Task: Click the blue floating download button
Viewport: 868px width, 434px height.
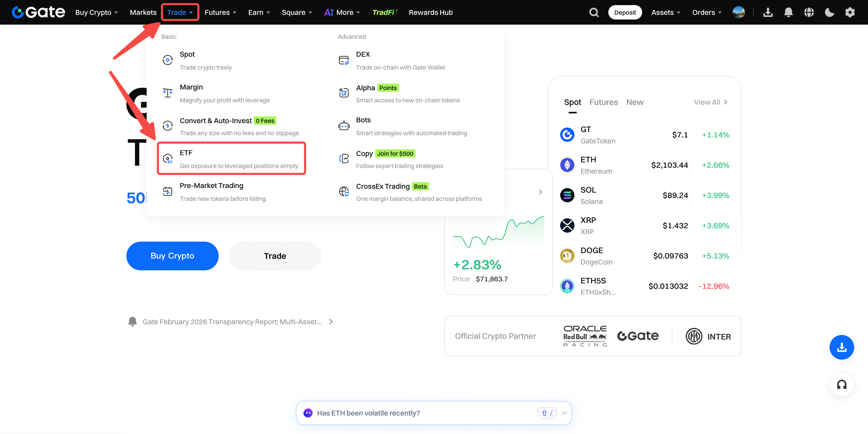Action: [x=841, y=347]
